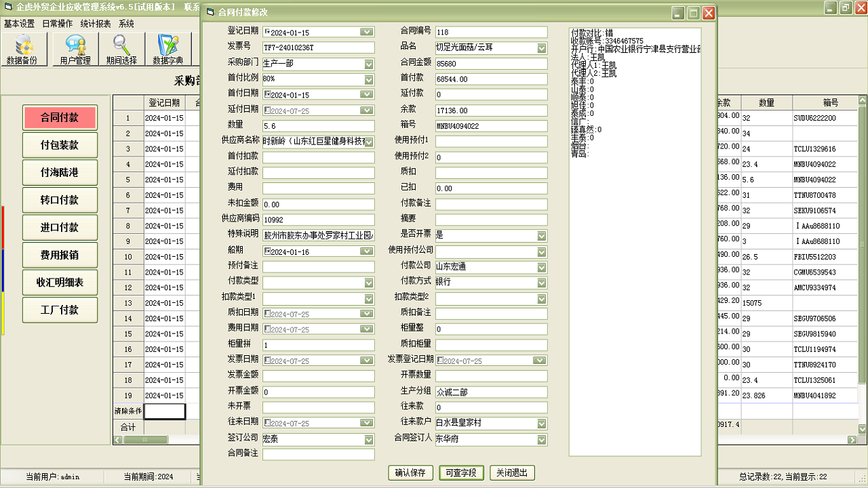
Task: Click the 合同备注 input field
Action: [318, 454]
